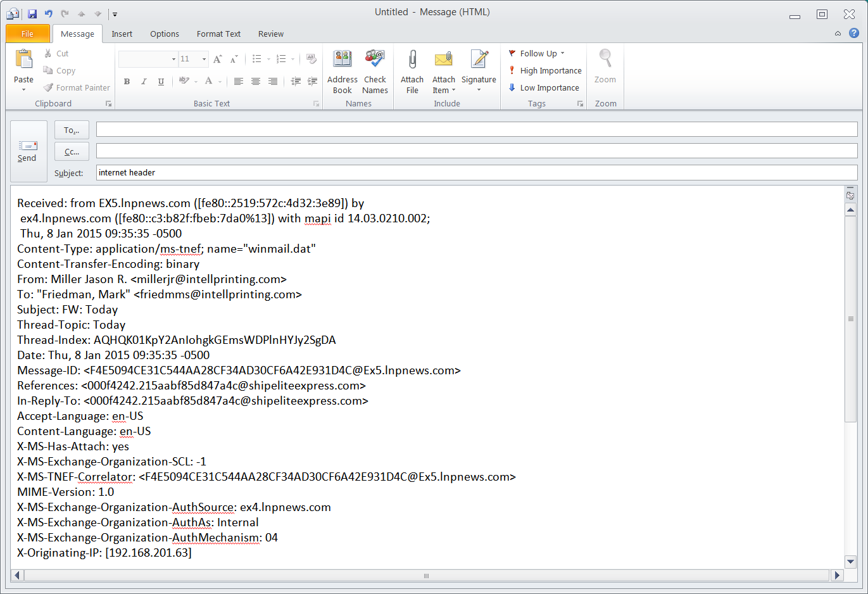Open the font size dropdown

click(x=204, y=59)
